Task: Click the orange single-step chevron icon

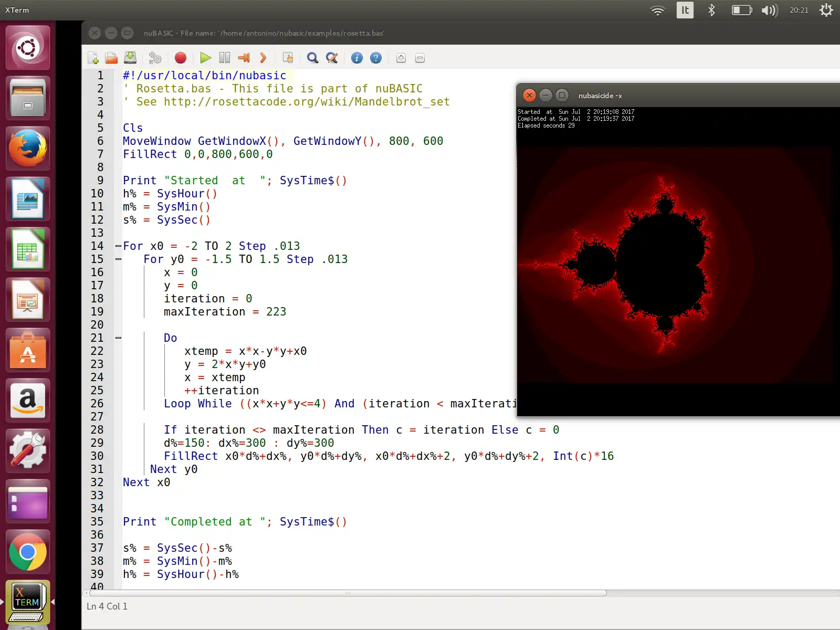Action: [x=263, y=58]
